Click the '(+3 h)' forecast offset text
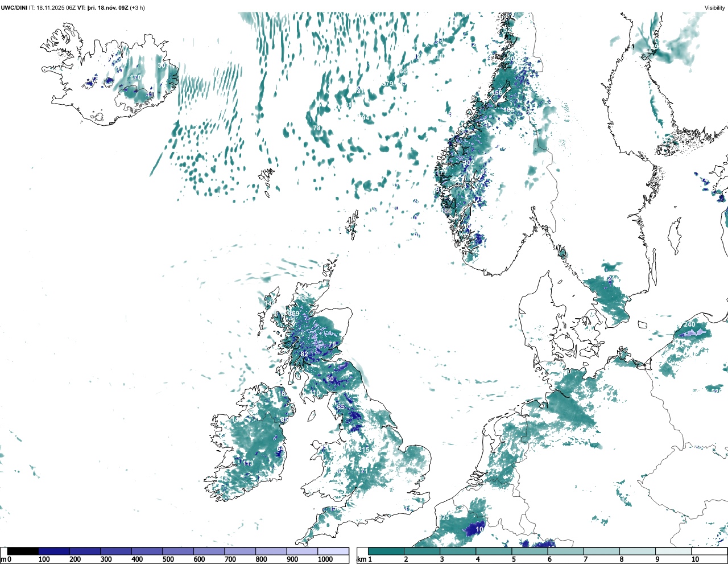 (137, 8)
